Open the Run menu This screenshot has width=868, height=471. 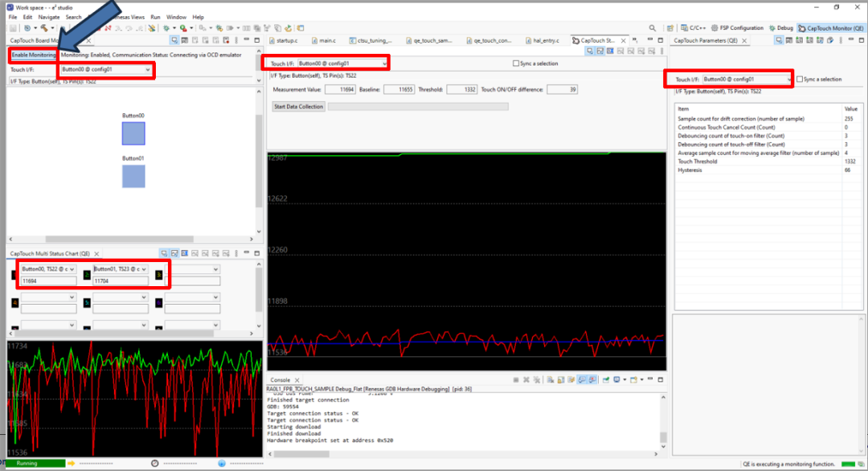(x=155, y=17)
